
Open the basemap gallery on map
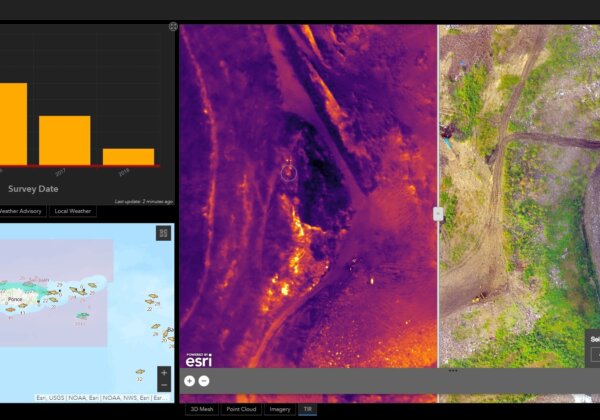[163, 233]
